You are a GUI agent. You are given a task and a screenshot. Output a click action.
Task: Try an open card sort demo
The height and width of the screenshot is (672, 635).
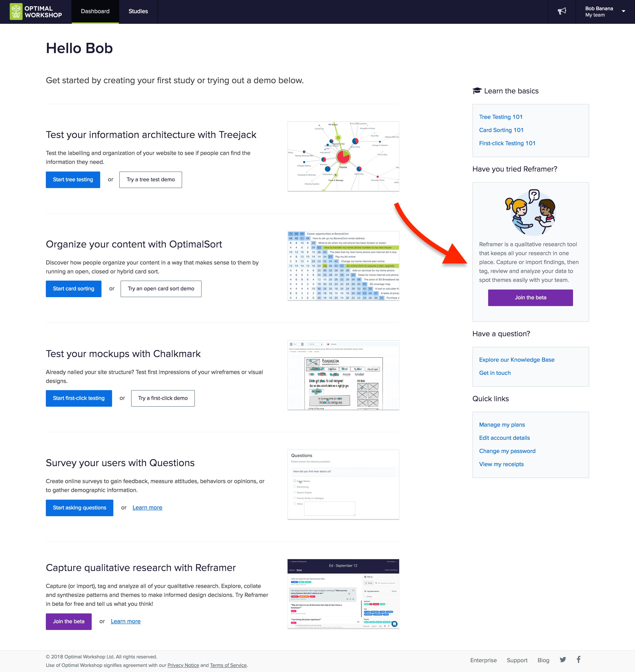tap(161, 289)
